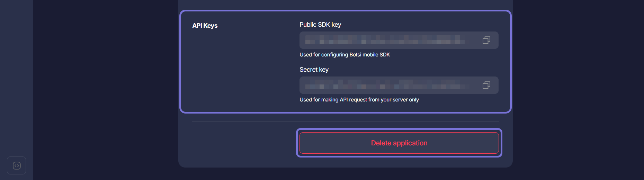Click the server-only API request helper text
The image size is (644, 180).
point(359,100)
